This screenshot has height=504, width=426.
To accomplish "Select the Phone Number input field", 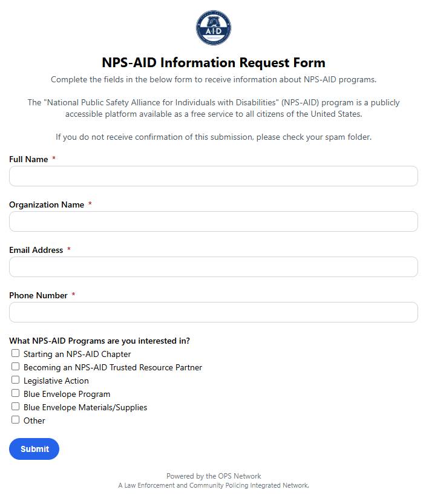I will (213, 312).
